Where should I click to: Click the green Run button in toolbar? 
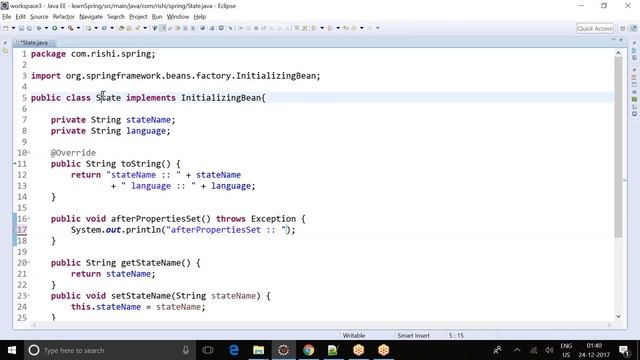click(x=54, y=28)
